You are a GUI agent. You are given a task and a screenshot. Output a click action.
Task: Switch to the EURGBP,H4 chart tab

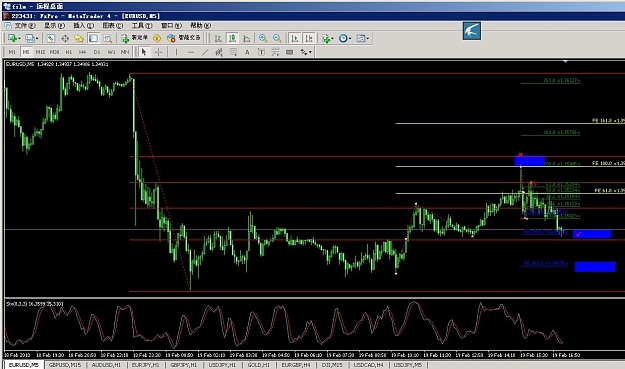point(296,365)
